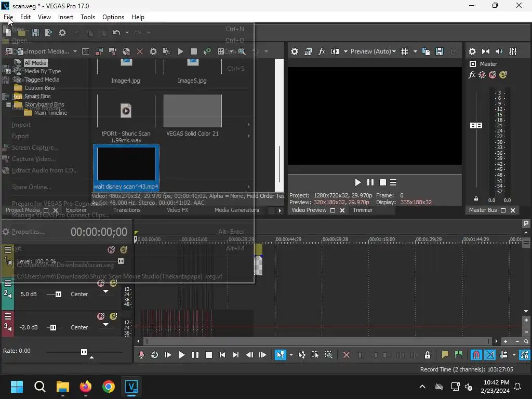Viewport: 532px width, 399px height.
Task: Toggle Loop Playback in transport bar
Action: tap(155, 355)
